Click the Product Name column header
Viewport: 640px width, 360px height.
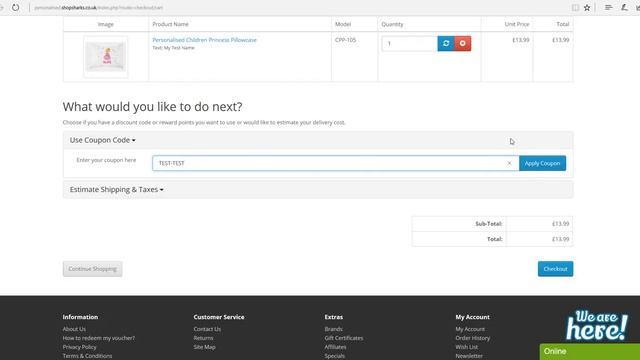pyautogui.click(x=170, y=24)
